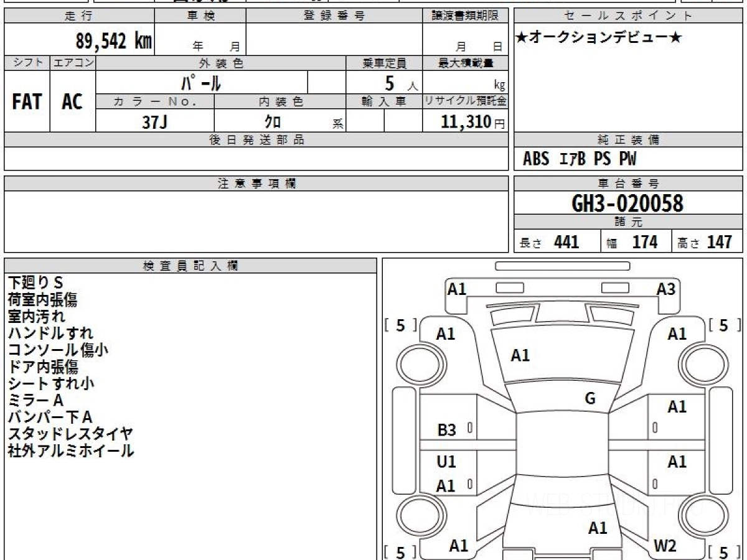The width and height of the screenshot is (747, 560).
Task: Select the ★オークションデビュー★ sales point text
Action: pos(598,38)
